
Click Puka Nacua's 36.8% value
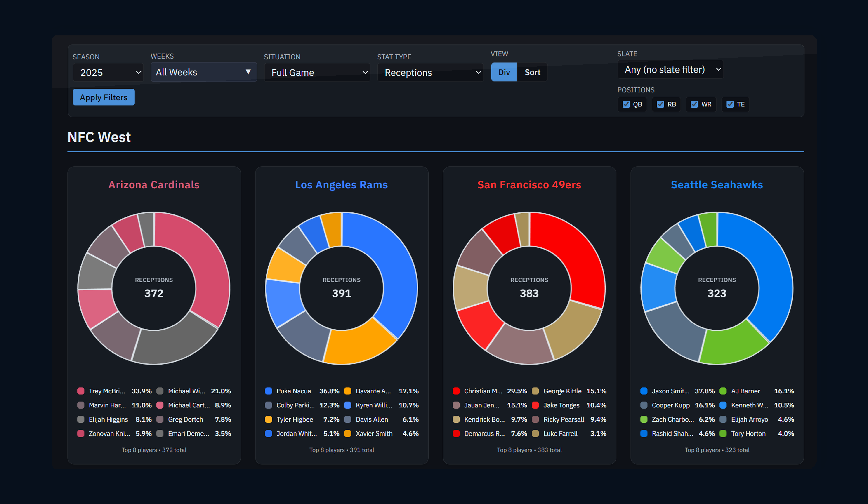click(329, 391)
